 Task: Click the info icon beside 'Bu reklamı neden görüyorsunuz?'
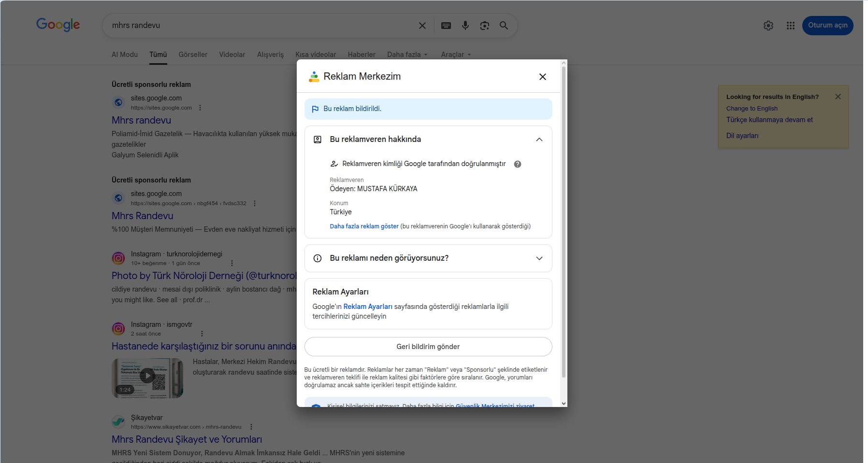click(x=318, y=258)
